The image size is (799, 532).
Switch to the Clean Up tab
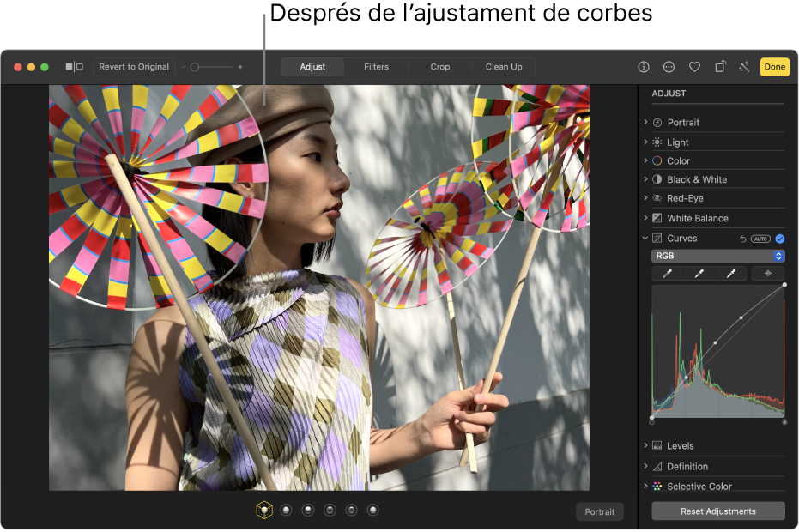(504, 67)
